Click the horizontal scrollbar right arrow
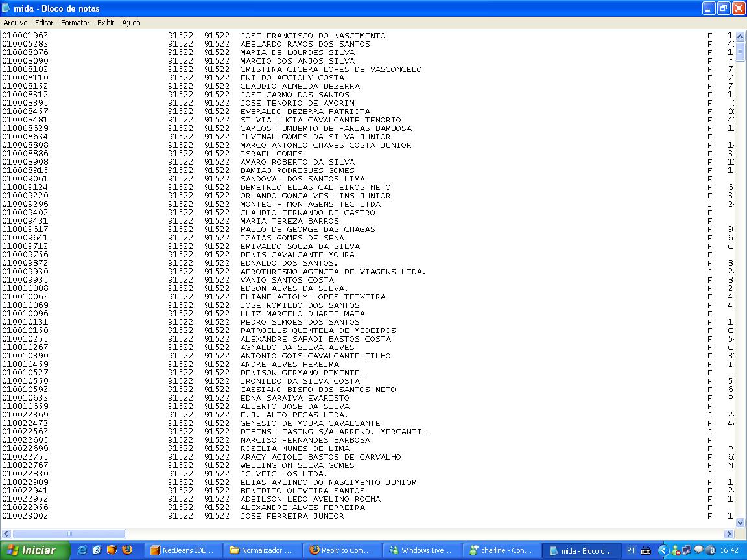Screen dimensions: 747x560 click(x=729, y=534)
